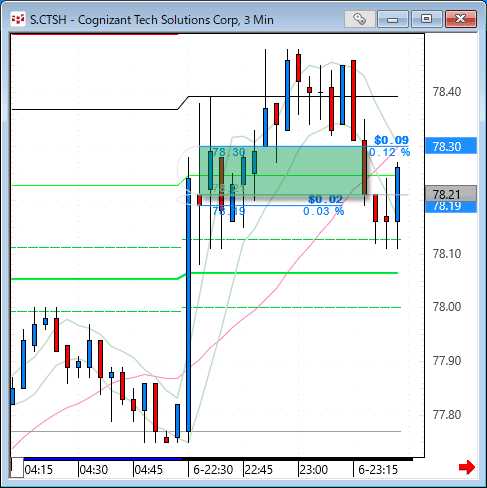
Task: Click the chain link button in title bar
Action: 359,19
